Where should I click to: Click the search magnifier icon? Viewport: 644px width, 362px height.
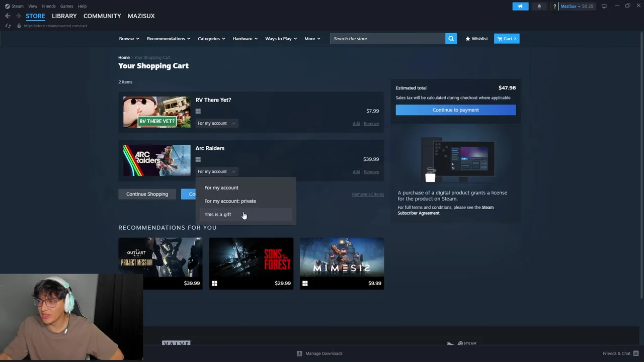(451, 39)
